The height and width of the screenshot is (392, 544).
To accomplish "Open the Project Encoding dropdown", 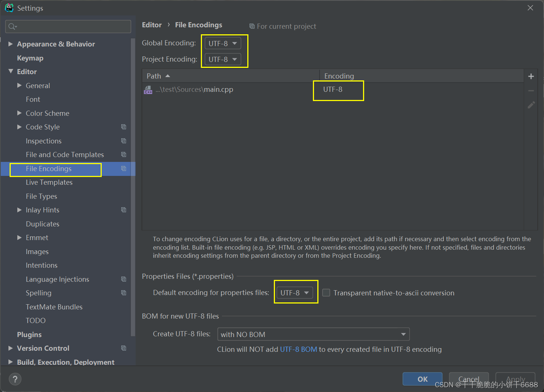I will [223, 59].
